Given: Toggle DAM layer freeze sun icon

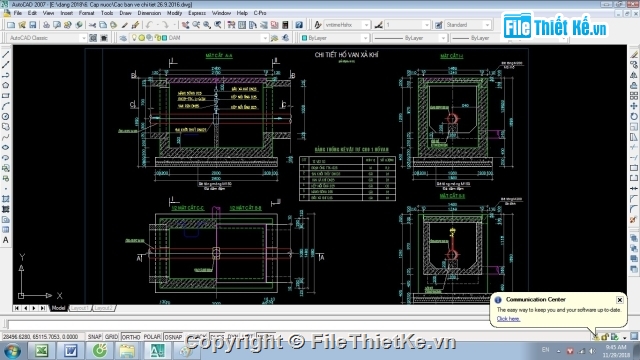Looking at the screenshot, I should point(142,38).
